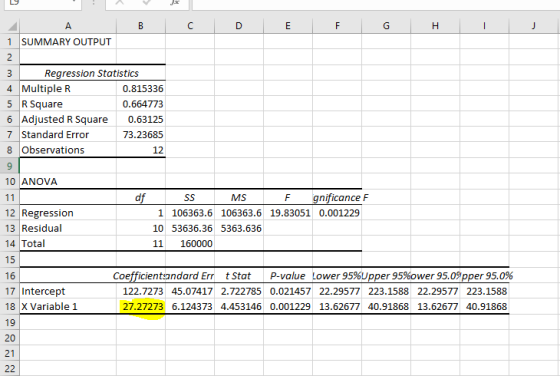This screenshot has width=560, height=376.
Task: Click the MS column heading
Action: [x=239, y=197]
